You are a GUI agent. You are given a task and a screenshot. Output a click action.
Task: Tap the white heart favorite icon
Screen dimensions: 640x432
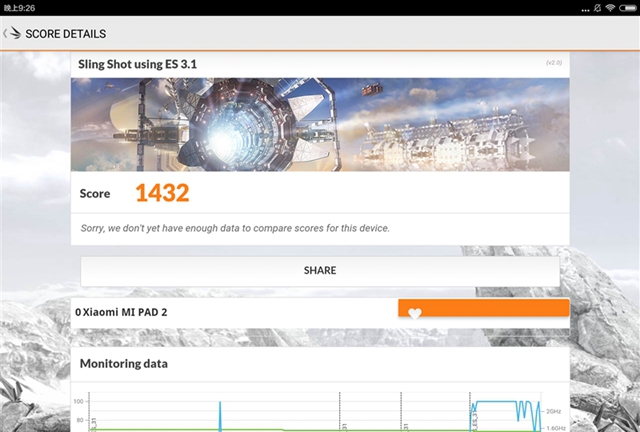(415, 313)
